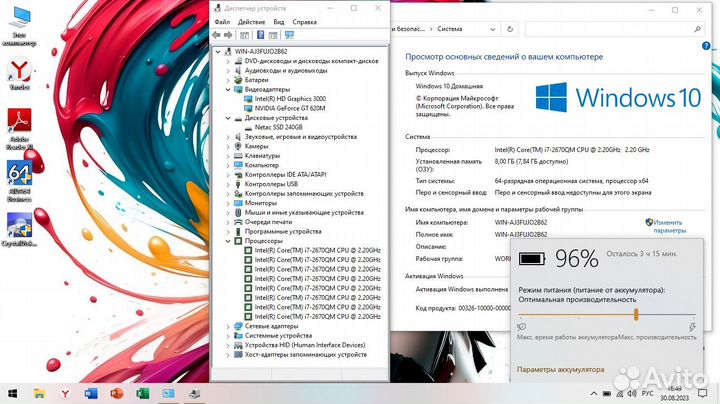720x404 pixels.
Task: Open PowerPoint from the taskbar
Action: [117, 394]
